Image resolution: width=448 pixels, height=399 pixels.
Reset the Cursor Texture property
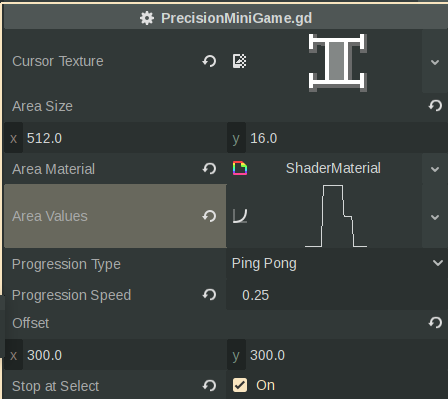209,61
